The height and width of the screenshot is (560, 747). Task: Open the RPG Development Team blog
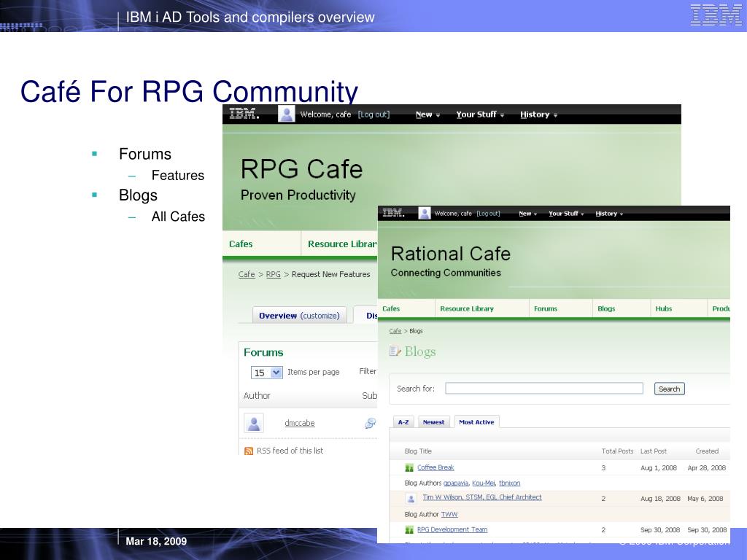pyautogui.click(x=452, y=529)
